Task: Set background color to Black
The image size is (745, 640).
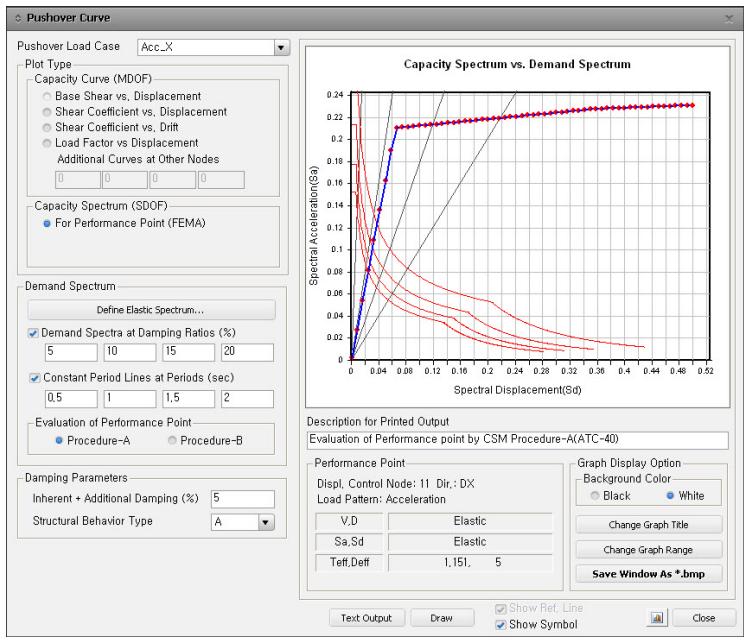Action: click(594, 496)
